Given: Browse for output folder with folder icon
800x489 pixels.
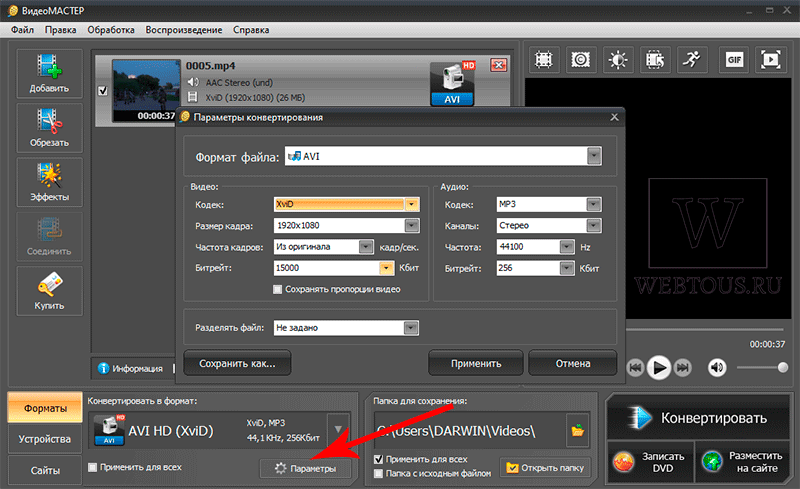Looking at the screenshot, I should coord(578,430).
